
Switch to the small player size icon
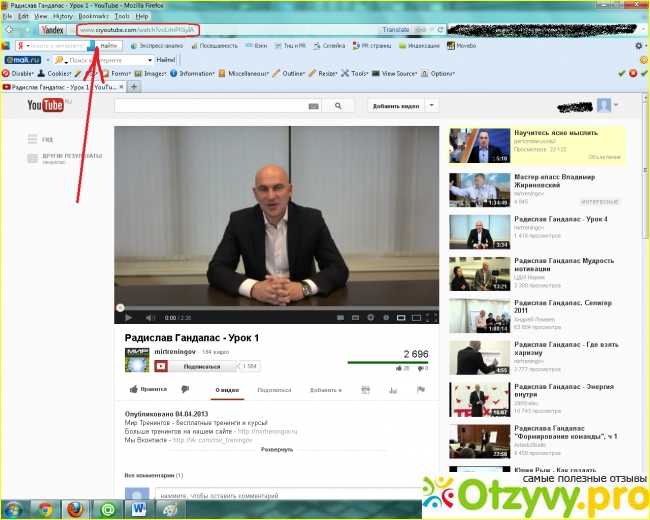coord(401,318)
